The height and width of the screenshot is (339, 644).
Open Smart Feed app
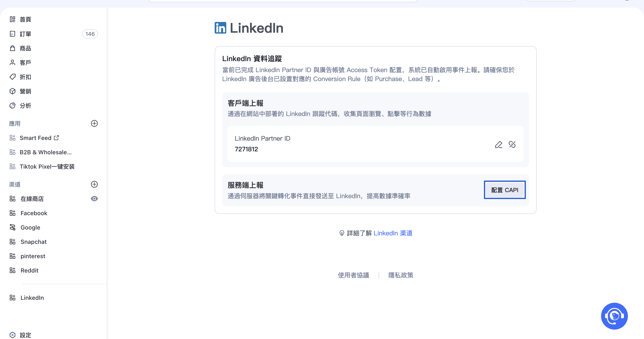pyautogui.click(x=36, y=138)
